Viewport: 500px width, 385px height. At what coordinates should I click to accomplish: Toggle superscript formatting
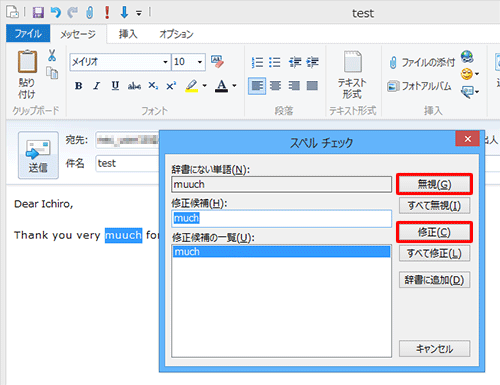point(171,86)
